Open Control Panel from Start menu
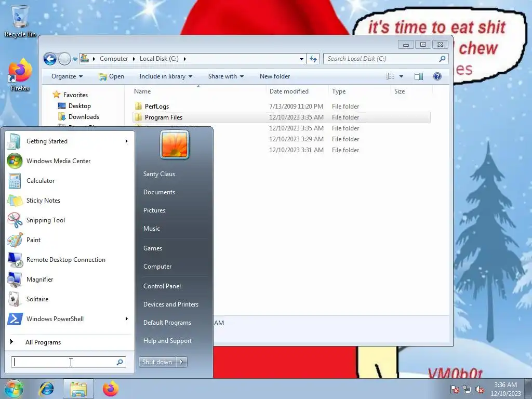 [x=162, y=286]
